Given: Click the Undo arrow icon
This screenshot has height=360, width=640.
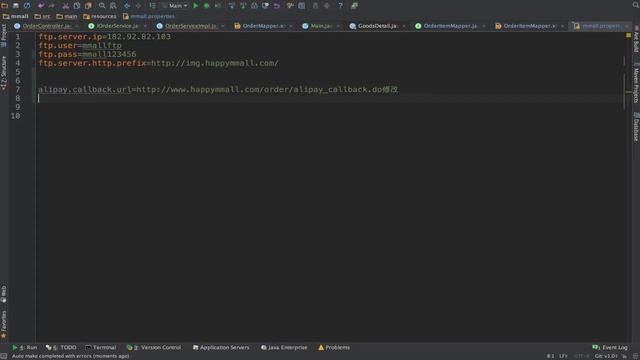Looking at the screenshot, I should (41, 6).
